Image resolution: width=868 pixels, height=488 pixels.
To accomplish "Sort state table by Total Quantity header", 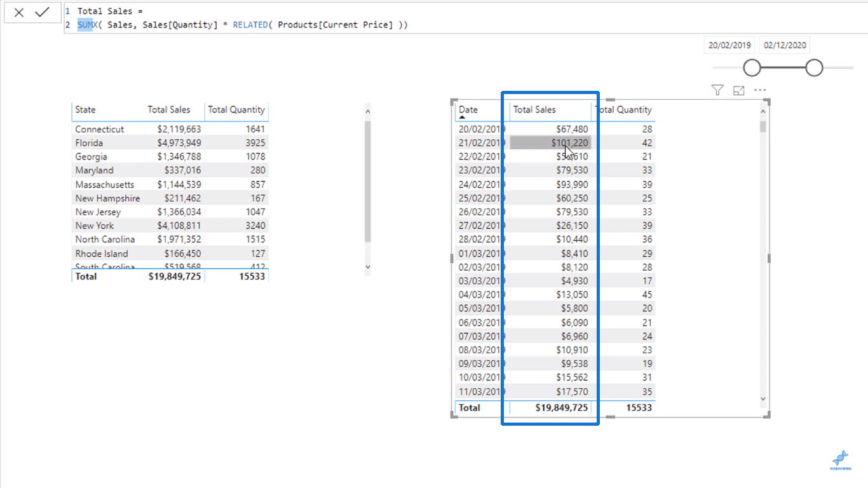I will (236, 109).
